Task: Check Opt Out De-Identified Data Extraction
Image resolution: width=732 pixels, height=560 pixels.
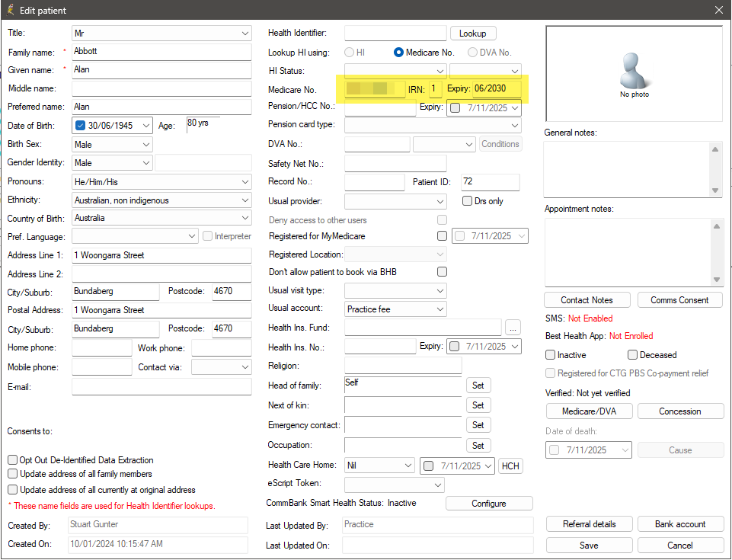Action: (x=13, y=460)
